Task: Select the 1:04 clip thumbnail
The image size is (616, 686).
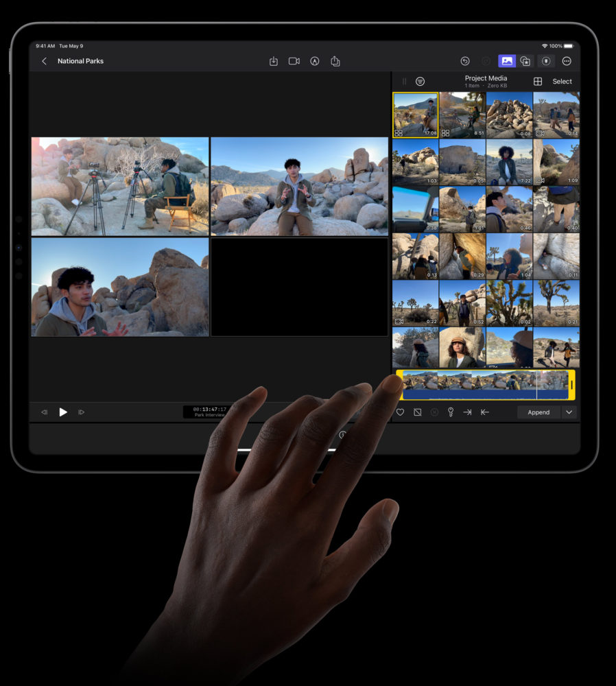Action: [509, 257]
